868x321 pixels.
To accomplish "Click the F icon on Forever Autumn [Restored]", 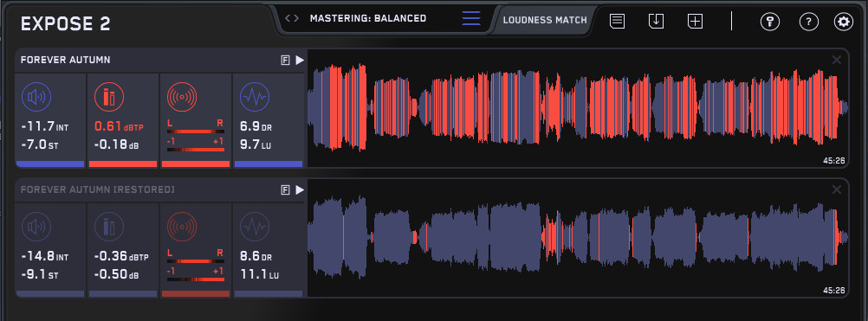I will (x=286, y=190).
